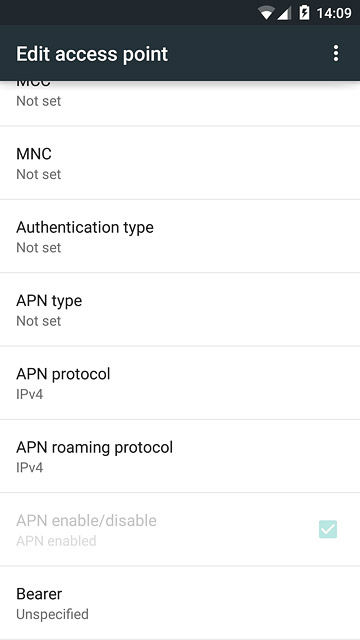The height and width of the screenshot is (640, 360).
Task: Tap the 14:09 clock
Action: click(334, 13)
